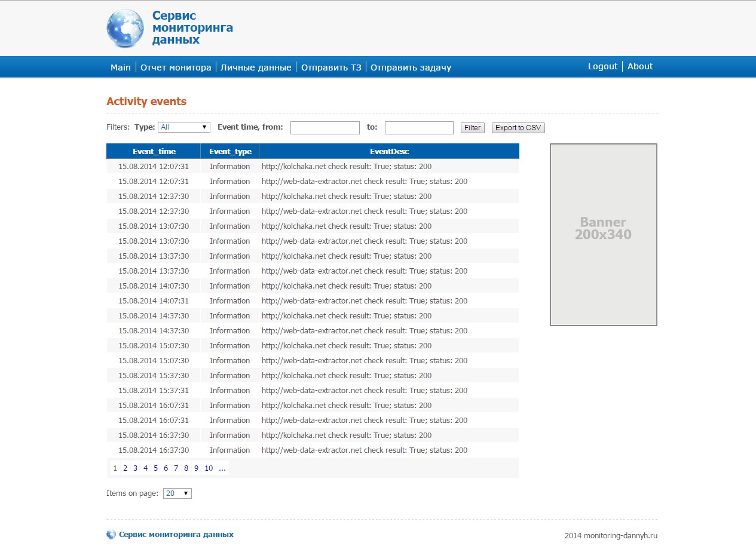Go to page 7 of events

pos(176,468)
